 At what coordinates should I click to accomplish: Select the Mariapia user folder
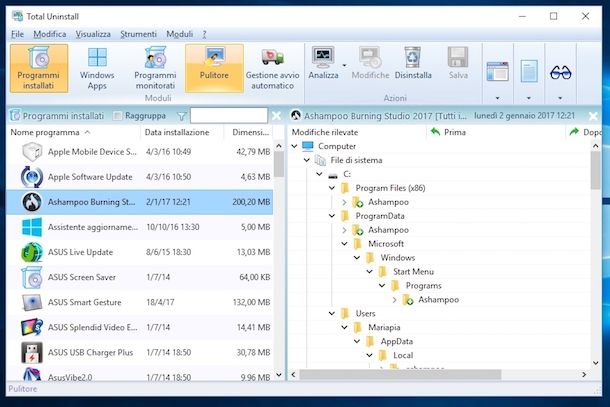(384, 328)
